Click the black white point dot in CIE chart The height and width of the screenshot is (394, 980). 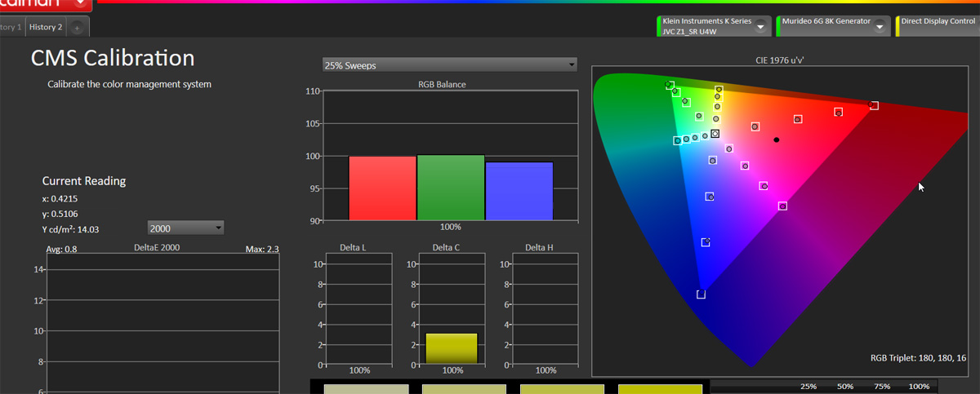tap(777, 139)
